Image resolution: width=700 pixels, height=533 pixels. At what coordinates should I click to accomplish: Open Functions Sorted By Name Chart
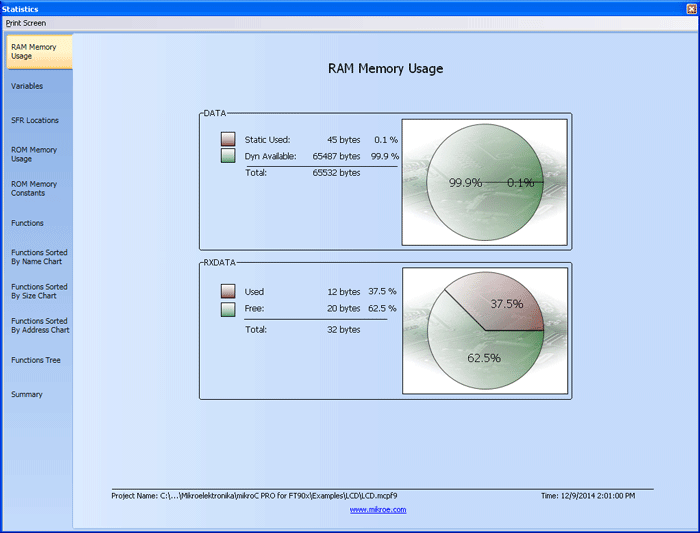39,257
